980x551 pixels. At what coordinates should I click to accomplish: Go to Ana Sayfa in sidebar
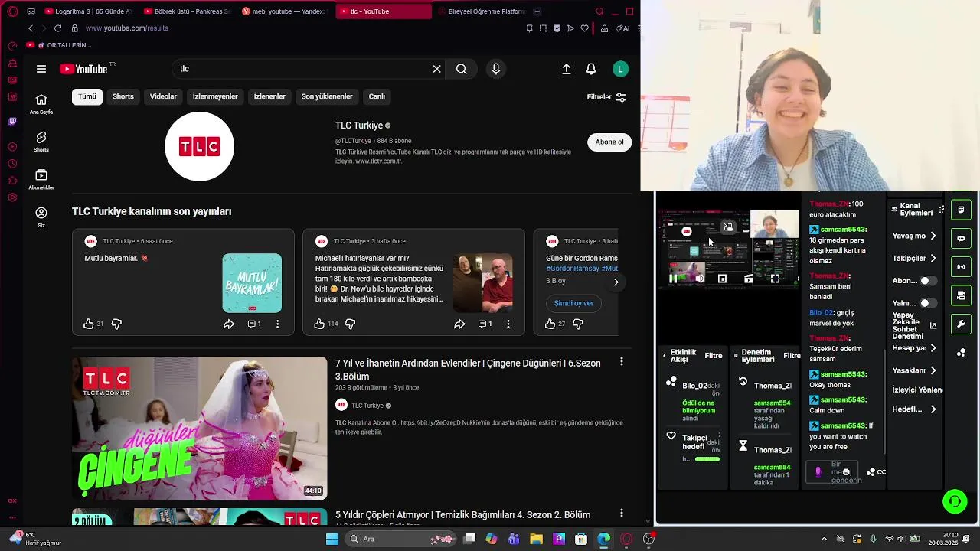point(41,104)
